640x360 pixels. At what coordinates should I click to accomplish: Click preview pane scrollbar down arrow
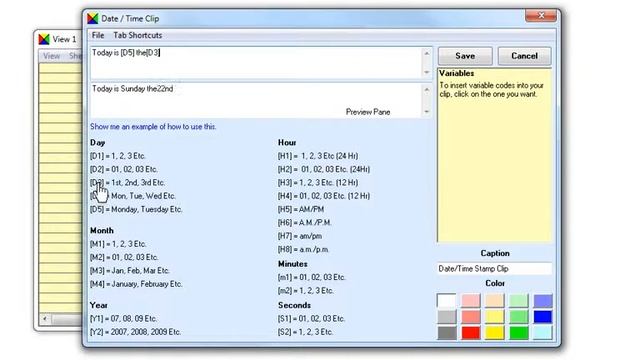pyautogui.click(x=427, y=111)
